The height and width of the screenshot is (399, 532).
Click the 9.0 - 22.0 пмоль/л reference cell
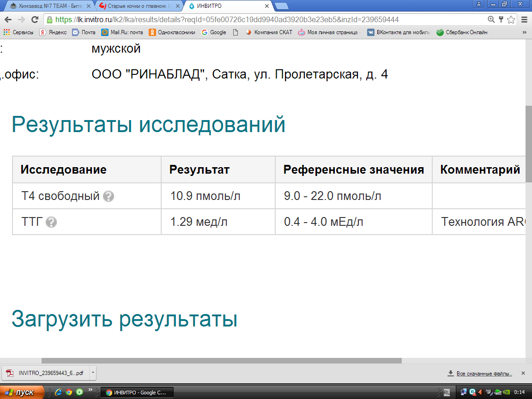pos(354,196)
